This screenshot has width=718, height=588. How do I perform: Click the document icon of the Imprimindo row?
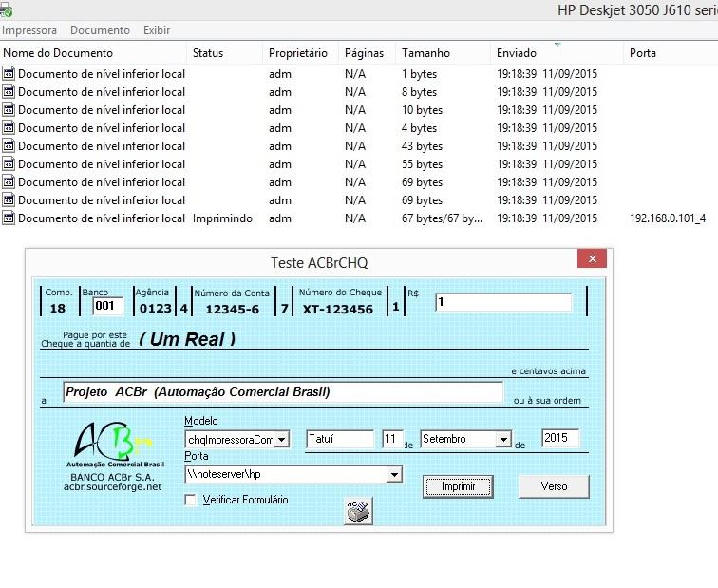coord(9,218)
